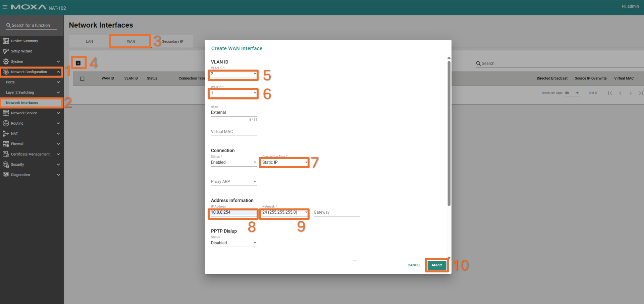The height and width of the screenshot is (304, 644).
Task: Click the hamburger menu icon
Action: point(5,7)
